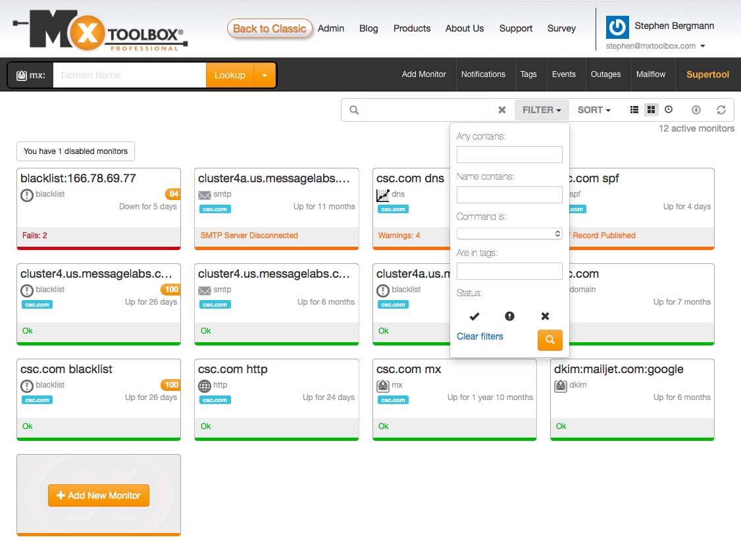741x560 pixels.
Task: Toggle the warning status filter
Action: pos(509,316)
